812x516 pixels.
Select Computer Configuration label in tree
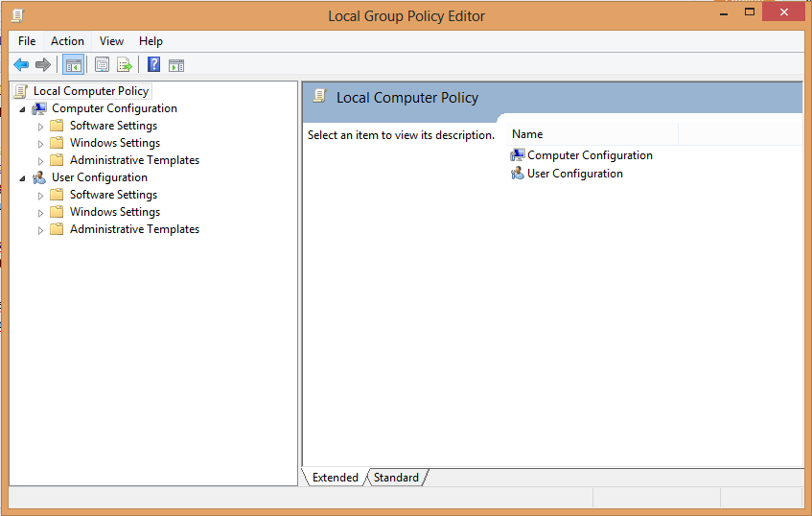(114, 108)
